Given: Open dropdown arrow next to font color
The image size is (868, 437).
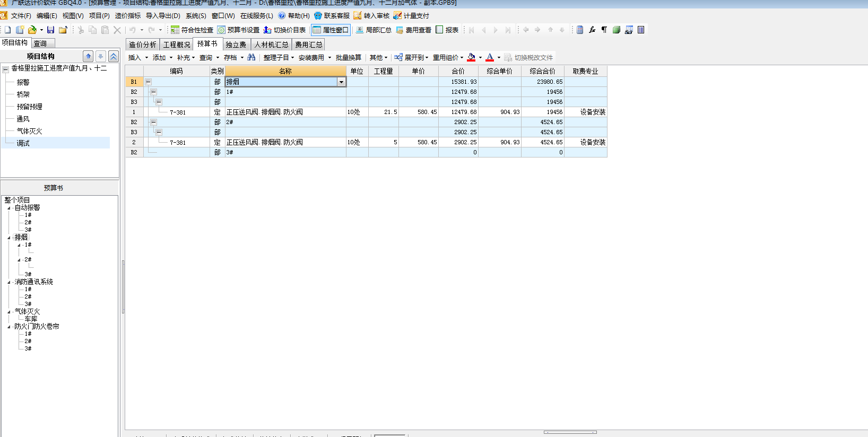Looking at the screenshot, I should 499,57.
